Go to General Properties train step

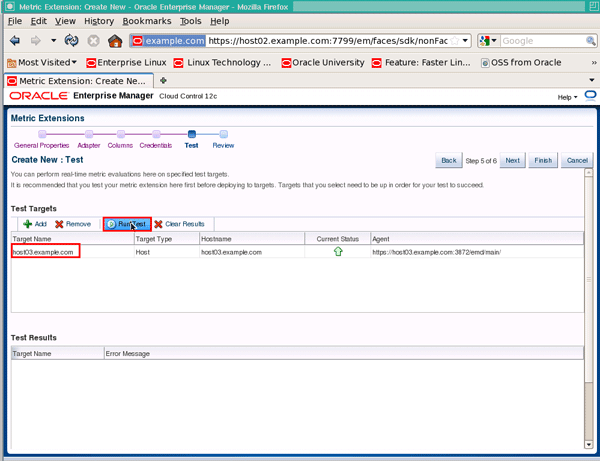42,145
